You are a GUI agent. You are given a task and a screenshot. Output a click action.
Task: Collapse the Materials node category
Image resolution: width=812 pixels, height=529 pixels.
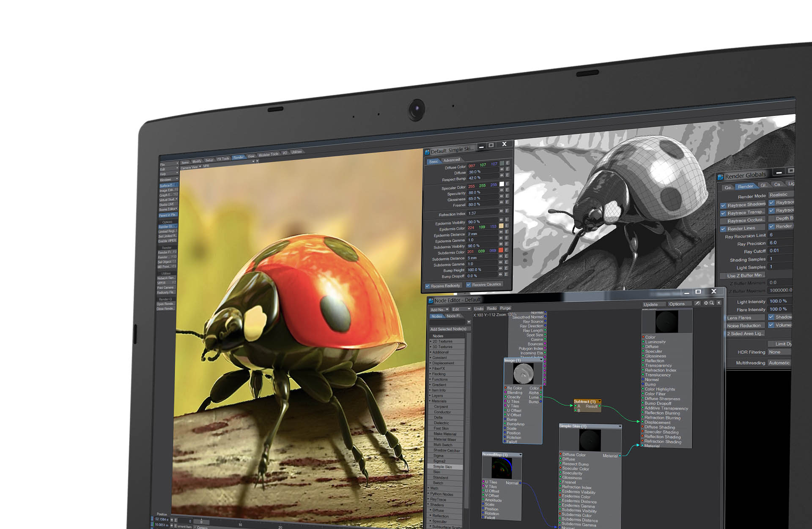tap(431, 401)
